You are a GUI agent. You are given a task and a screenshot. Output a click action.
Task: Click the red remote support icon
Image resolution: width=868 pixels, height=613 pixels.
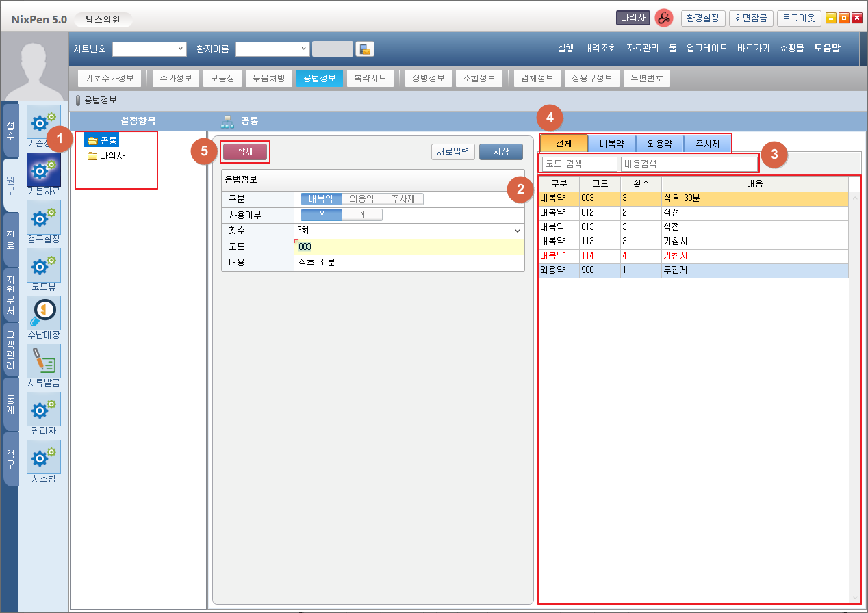click(663, 18)
